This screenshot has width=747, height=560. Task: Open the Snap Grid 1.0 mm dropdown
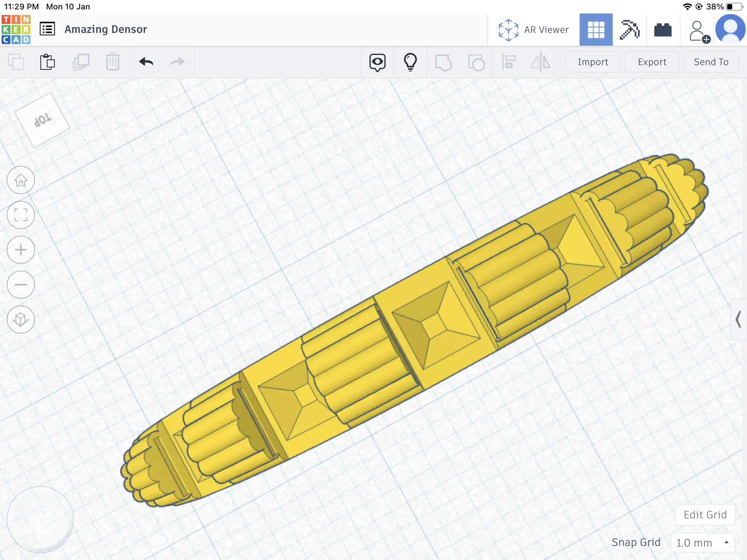pos(702,543)
